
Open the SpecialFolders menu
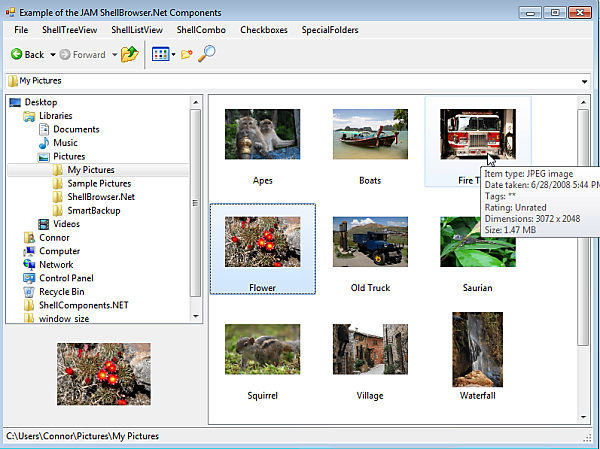pos(330,30)
